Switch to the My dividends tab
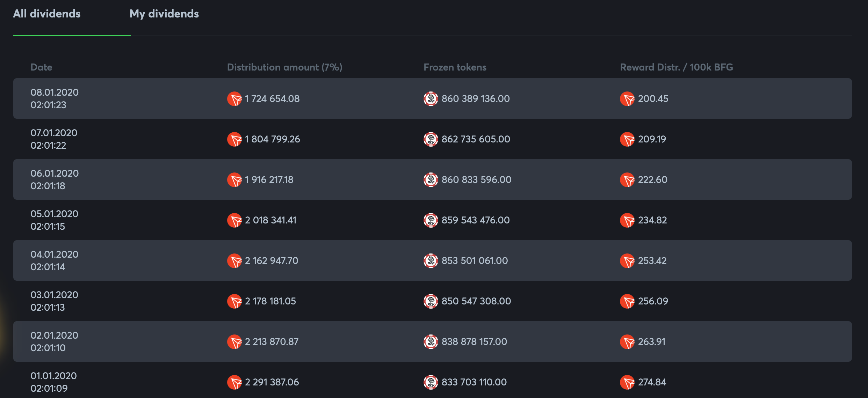 [x=164, y=14]
